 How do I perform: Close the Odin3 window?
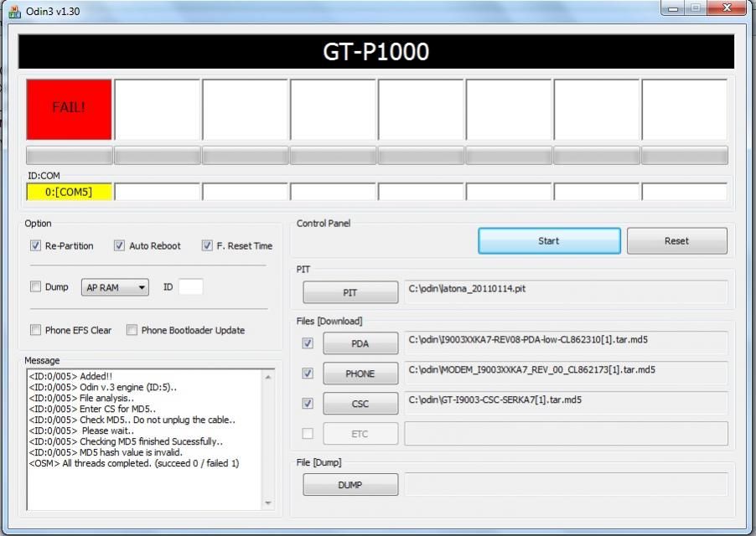point(727,8)
